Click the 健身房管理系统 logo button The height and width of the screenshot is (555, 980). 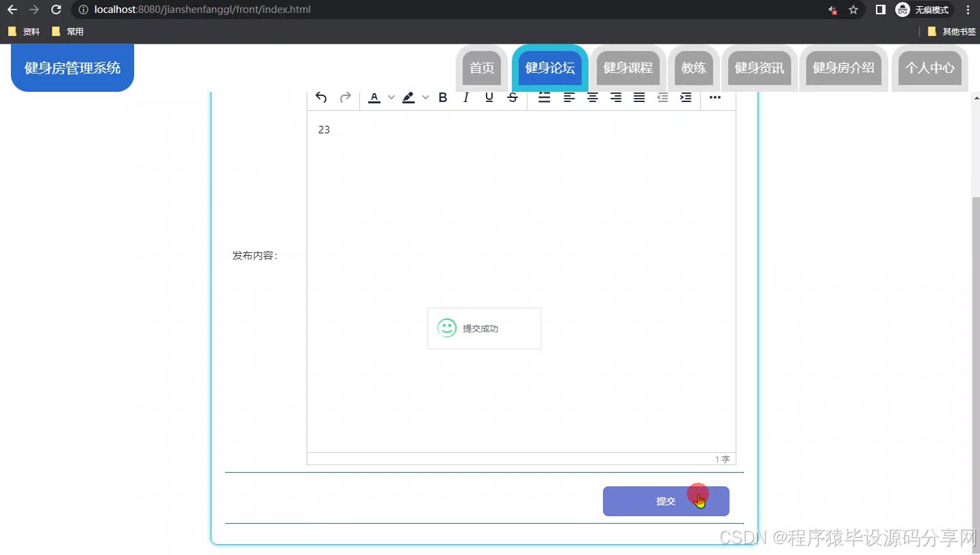tap(72, 68)
